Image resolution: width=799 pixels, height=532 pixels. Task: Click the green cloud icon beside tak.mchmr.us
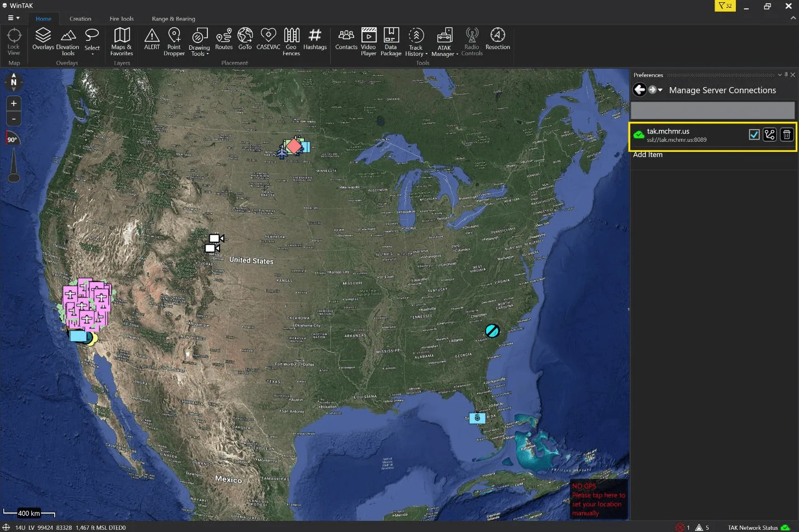point(639,135)
